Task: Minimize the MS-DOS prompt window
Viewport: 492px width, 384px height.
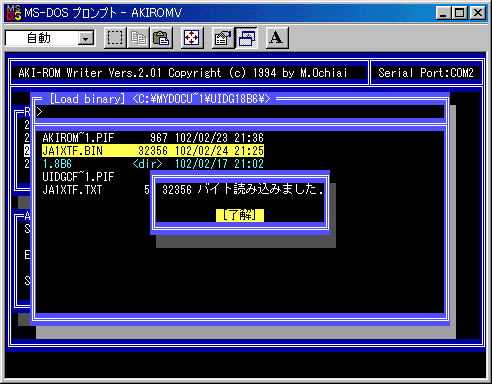Action: (443, 13)
